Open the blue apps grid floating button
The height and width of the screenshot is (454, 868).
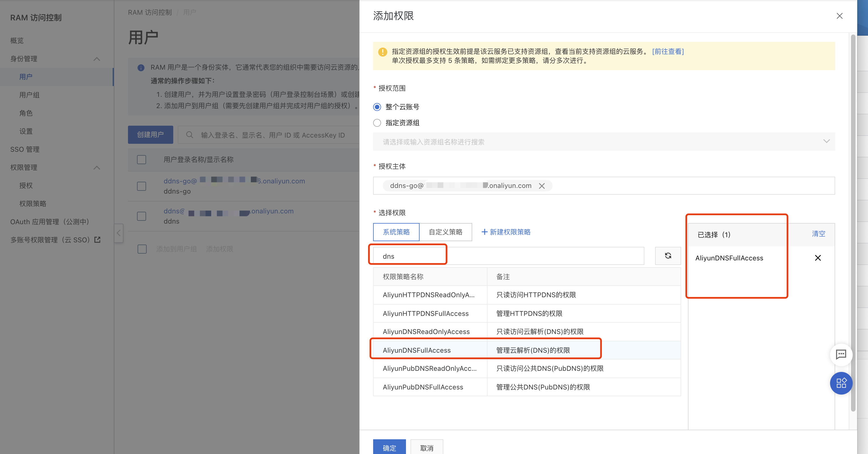[841, 383]
